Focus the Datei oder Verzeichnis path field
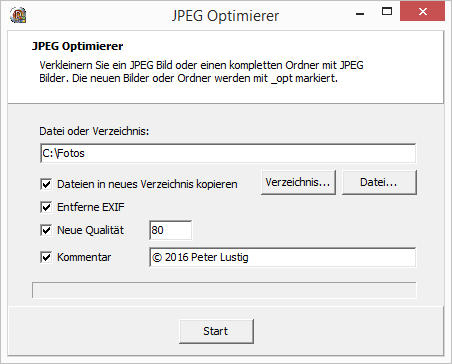Viewport: 452px width, 364px height. pos(228,153)
